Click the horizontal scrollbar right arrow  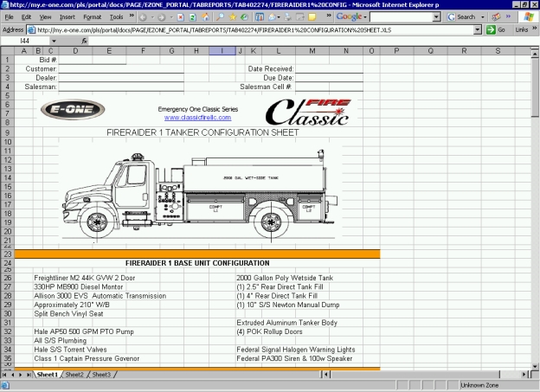point(524,375)
